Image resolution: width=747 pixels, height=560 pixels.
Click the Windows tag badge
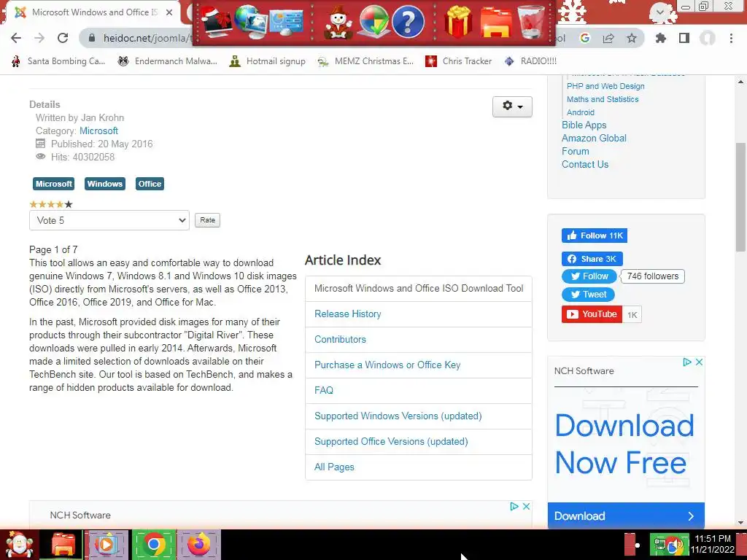tap(105, 184)
